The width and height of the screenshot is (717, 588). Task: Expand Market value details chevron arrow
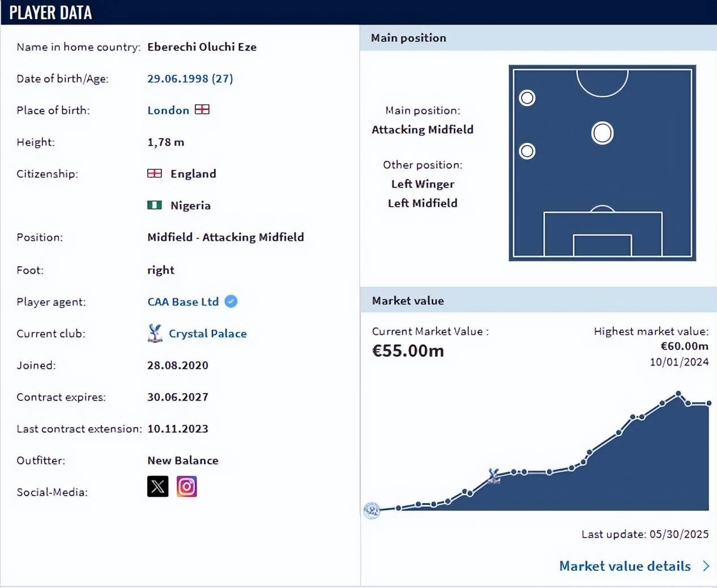(x=706, y=566)
